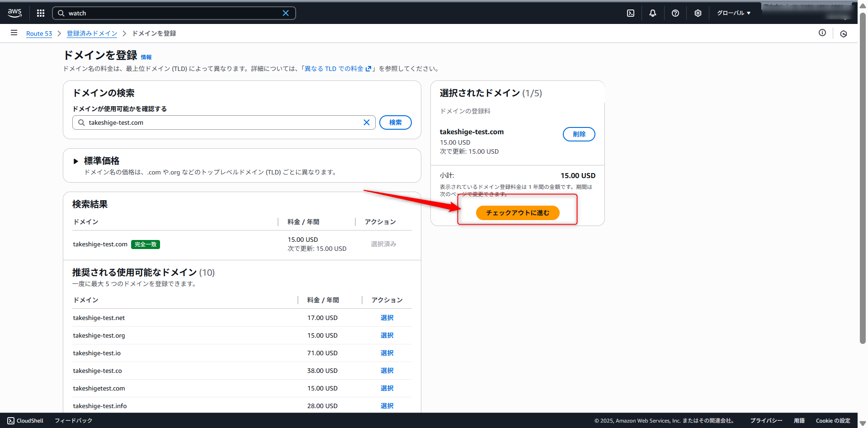Open the notifications bell icon
Screen dimensions: 868x428
pos(653,13)
